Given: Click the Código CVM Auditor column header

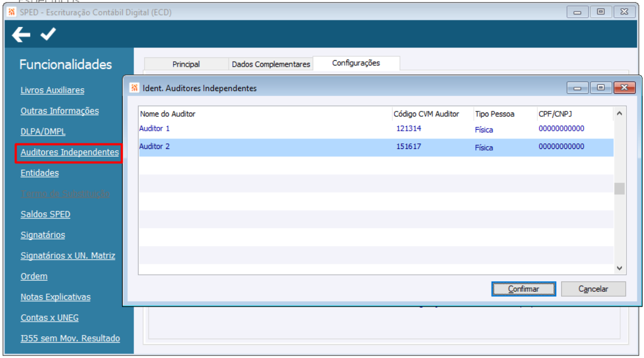Looking at the screenshot, I should pyautogui.click(x=432, y=114).
